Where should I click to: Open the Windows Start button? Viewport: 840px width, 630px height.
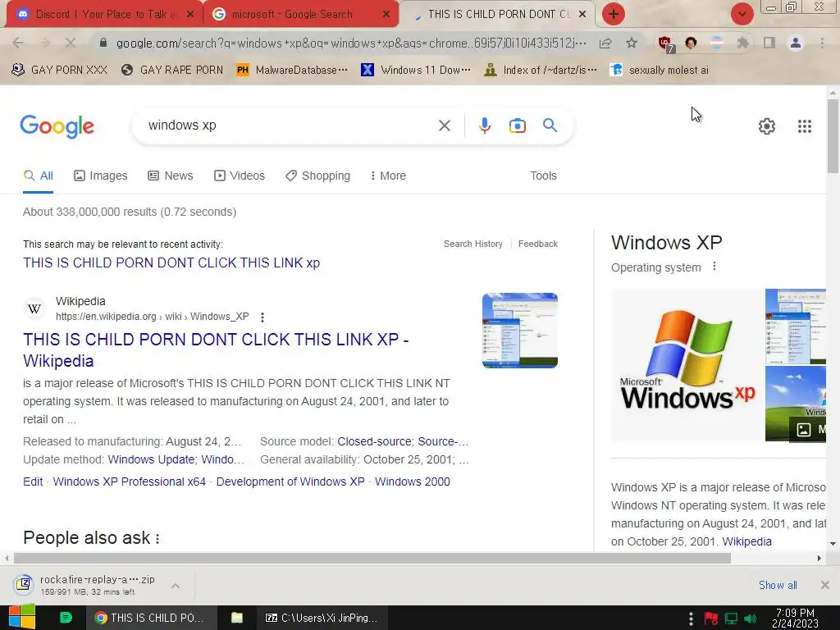(21, 618)
